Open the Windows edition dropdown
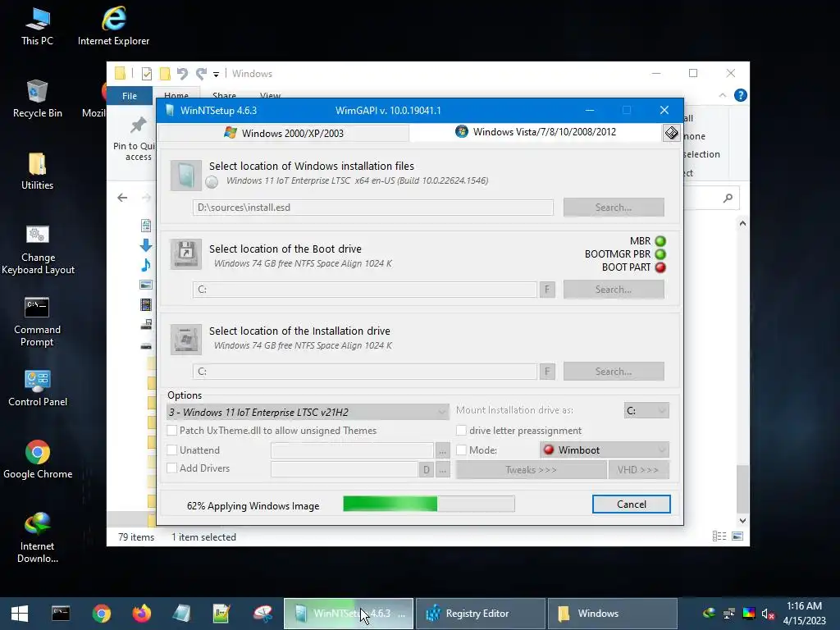840x630 pixels. [x=308, y=412]
